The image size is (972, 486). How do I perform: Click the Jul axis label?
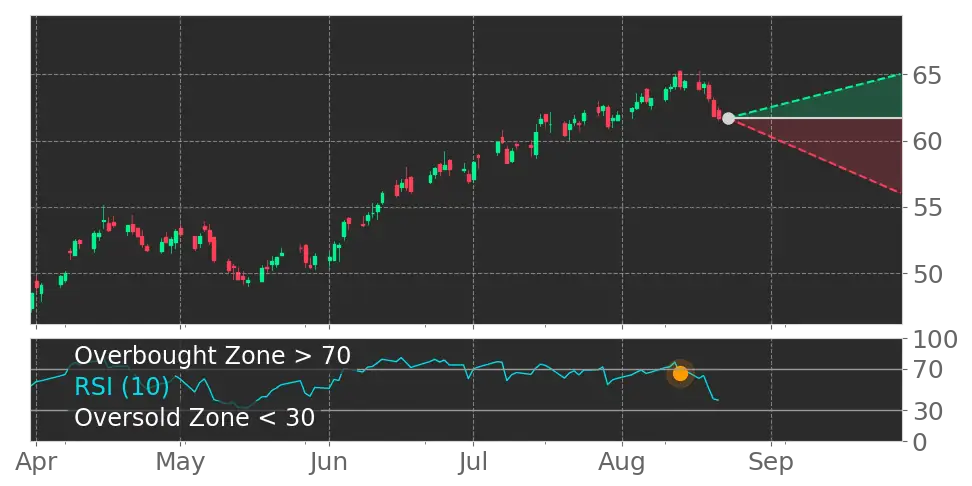pyautogui.click(x=474, y=463)
